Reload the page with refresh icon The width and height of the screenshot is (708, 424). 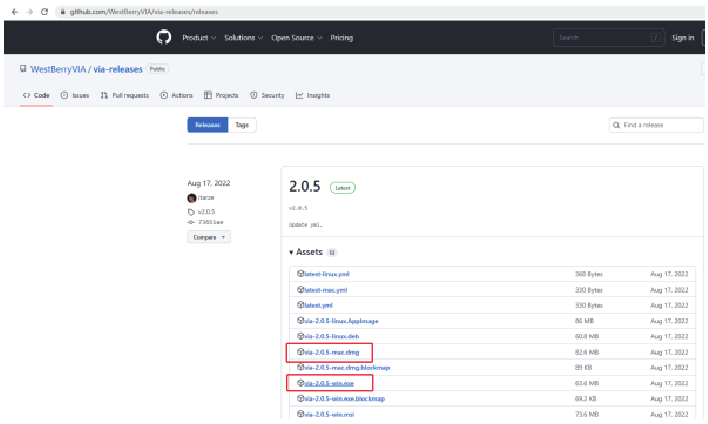45,10
